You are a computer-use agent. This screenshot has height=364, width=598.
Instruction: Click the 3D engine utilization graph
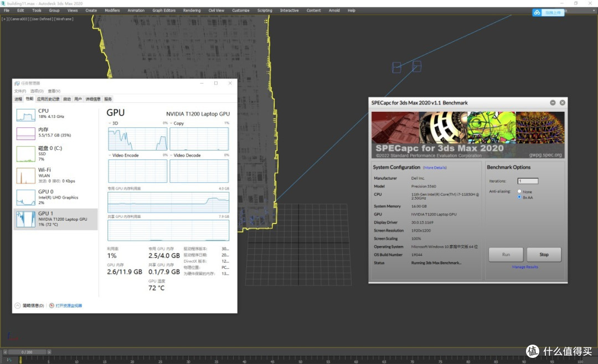138,139
